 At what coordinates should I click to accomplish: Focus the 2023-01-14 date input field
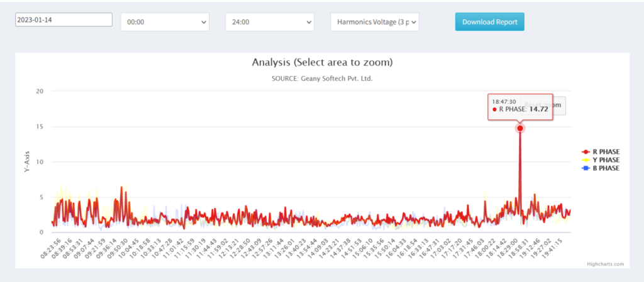(x=64, y=19)
